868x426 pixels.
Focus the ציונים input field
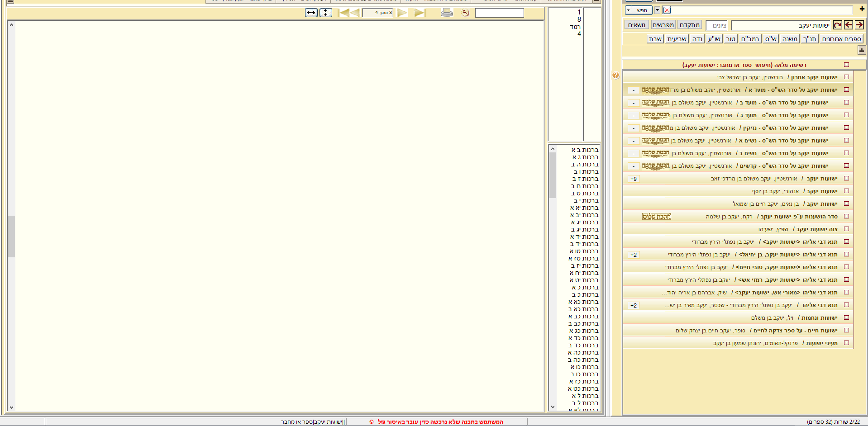point(716,25)
